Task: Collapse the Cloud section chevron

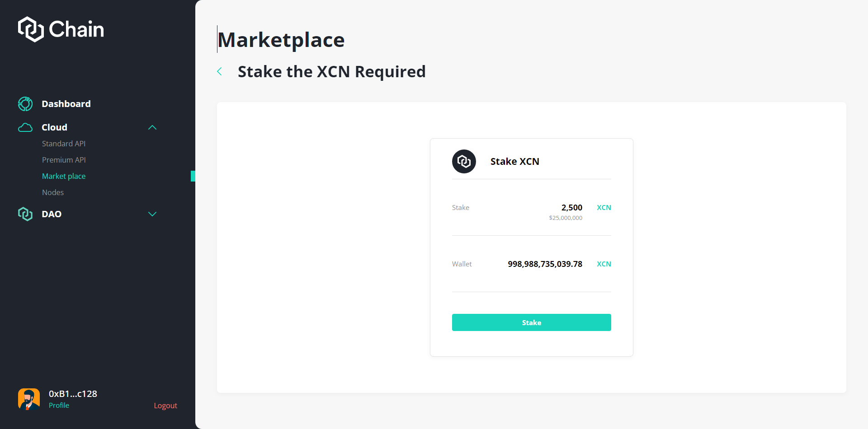Action: point(152,128)
